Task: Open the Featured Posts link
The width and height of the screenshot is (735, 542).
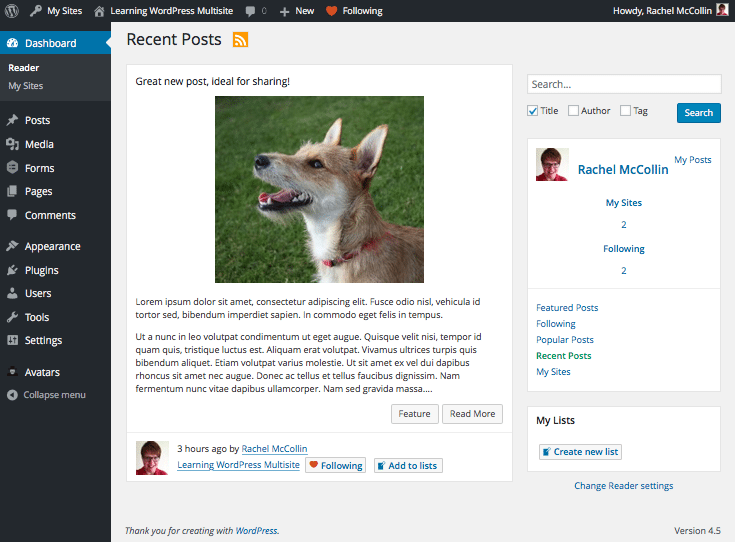Action: (567, 308)
